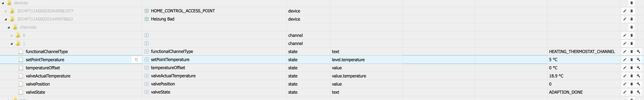The height and width of the screenshot is (100, 644).
Task: Select the temperatureOffset state entry
Action: point(43,68)
